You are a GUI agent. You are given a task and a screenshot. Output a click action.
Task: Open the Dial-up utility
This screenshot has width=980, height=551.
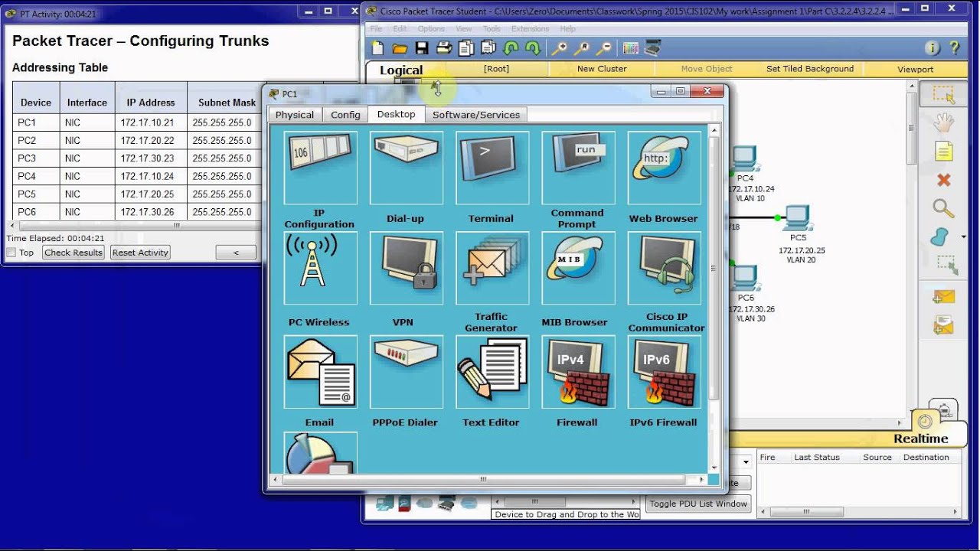tap(406, 168)
